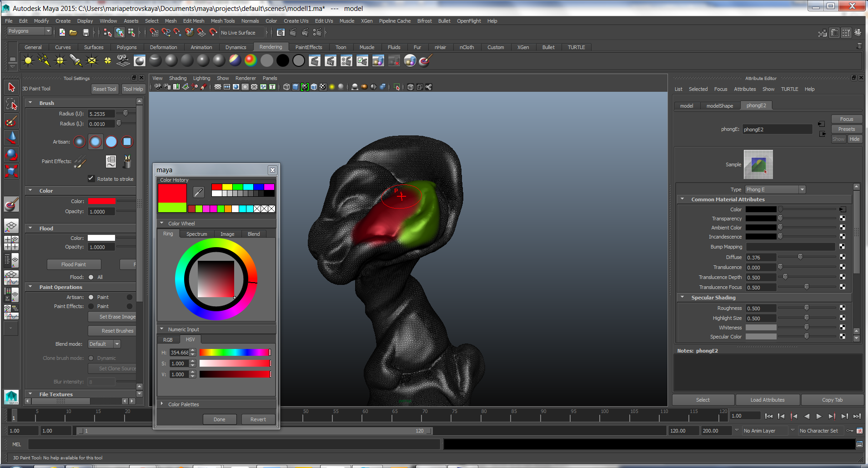Create Spot Light from shelf
This screenshot has width=868, height=468.
(x=75, y=60)
